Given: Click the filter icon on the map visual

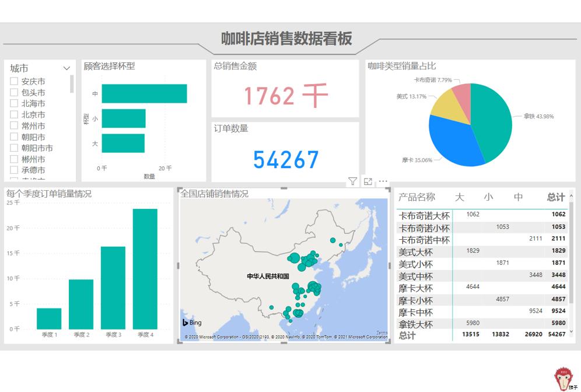Looking at the screenshot, I should 353,181.
